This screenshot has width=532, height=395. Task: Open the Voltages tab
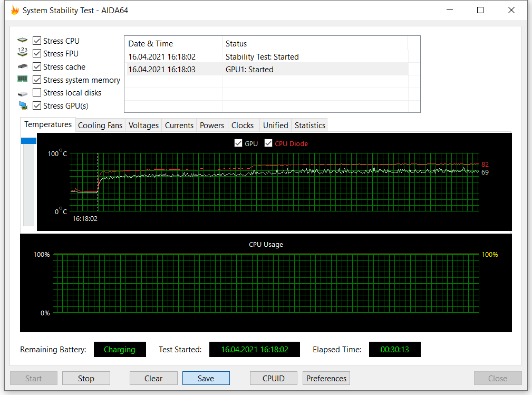[143, 125]
